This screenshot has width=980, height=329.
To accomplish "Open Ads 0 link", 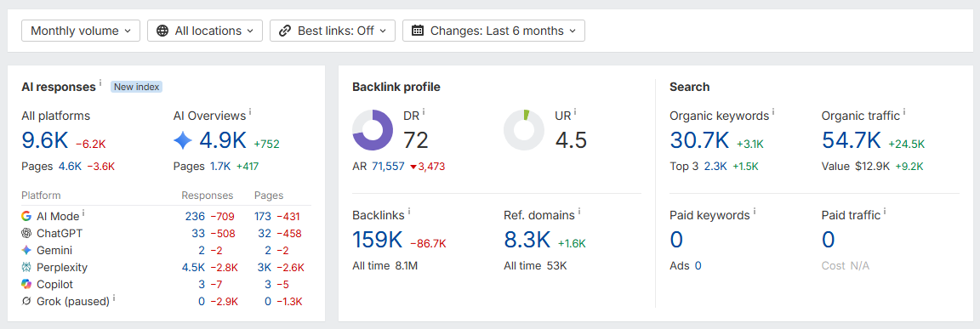I will pyautogui.click(x=698, y=266).
